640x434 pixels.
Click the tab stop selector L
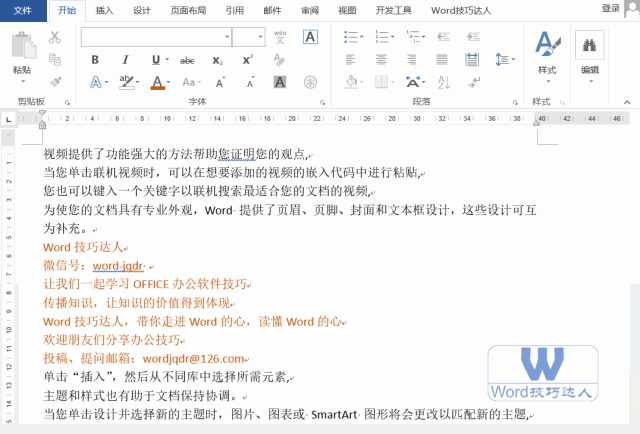8,119
